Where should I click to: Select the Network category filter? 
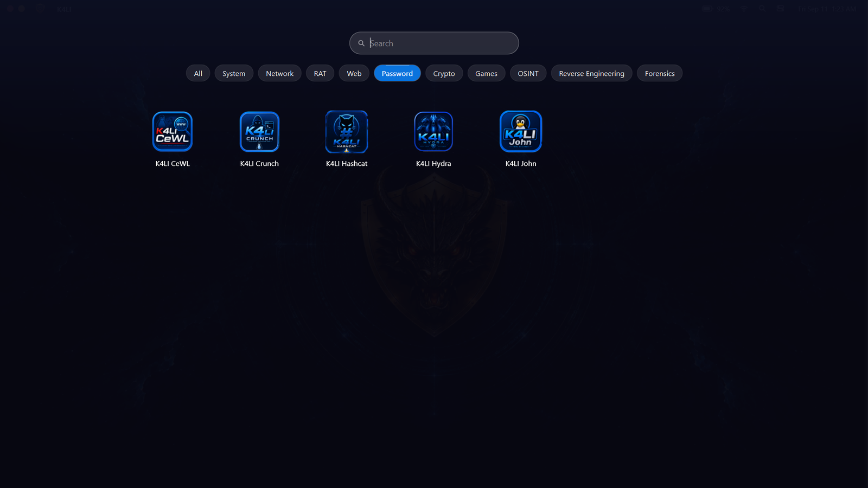(x=279, y=73)
